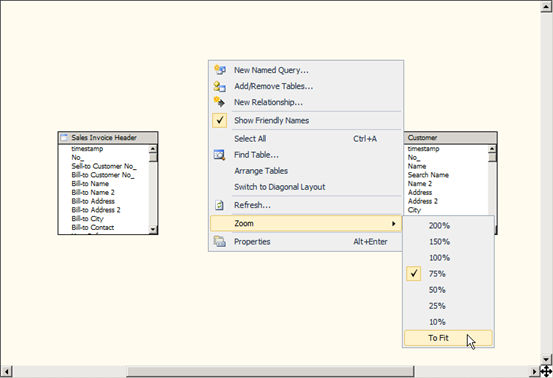Click Sales Invoice Header scroll up arrow

[153, 149]
